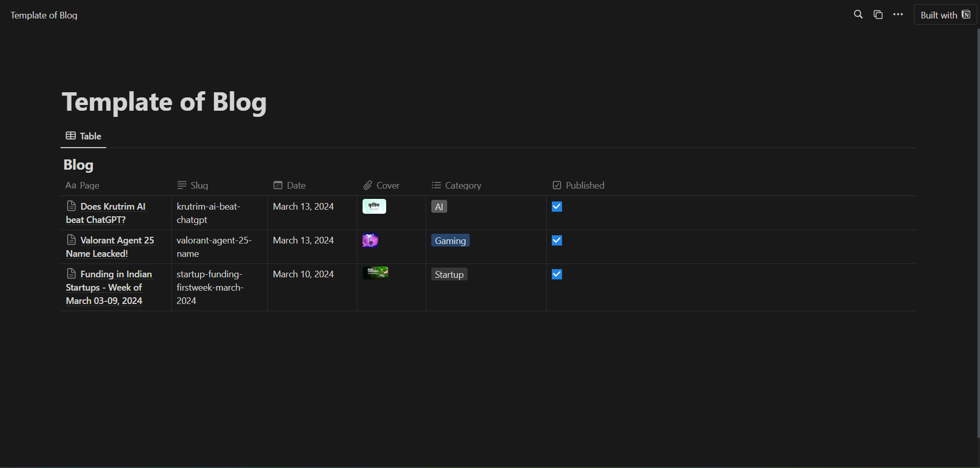Click the paperclip icon in Cover header
This screenshot has height=468, width=980.
coord(368,185)
